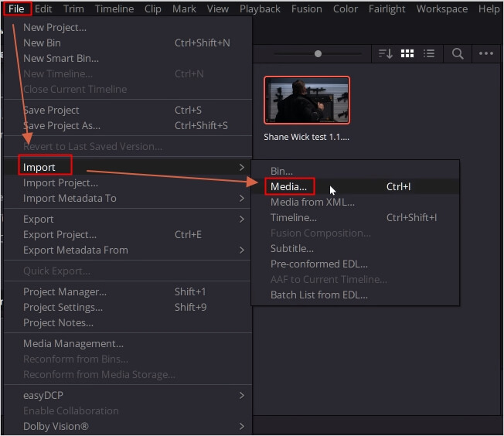This screenshot has height=436, width=504.
Task: Open the Fairlight menu
Action: pos(387,9)
